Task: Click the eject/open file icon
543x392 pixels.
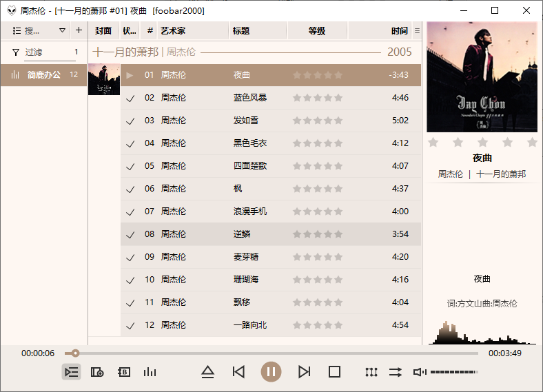Action: click(208, 372)
